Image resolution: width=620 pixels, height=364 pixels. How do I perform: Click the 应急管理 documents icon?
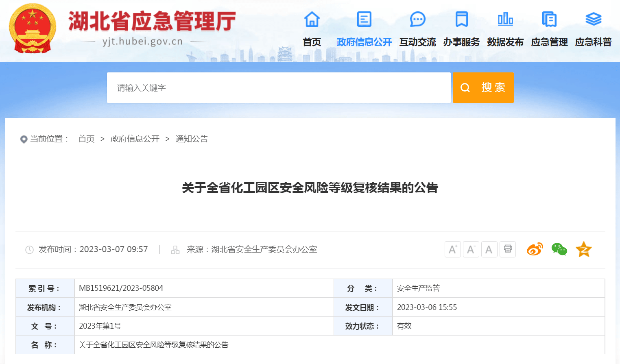[549, 19]
